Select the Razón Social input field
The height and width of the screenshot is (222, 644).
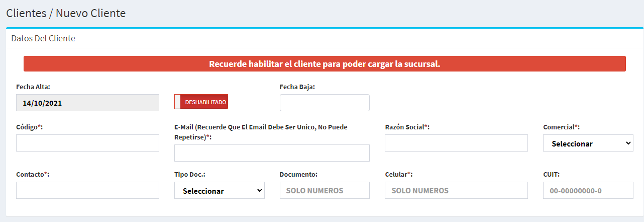pos(456,143)
